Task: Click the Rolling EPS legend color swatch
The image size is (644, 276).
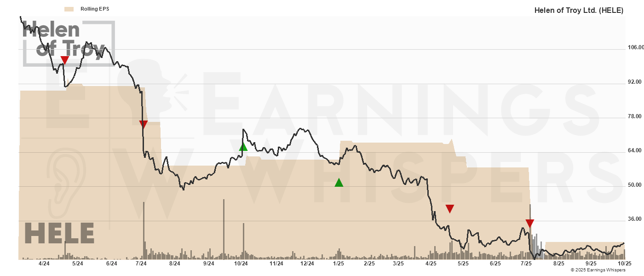Action: 69,9
